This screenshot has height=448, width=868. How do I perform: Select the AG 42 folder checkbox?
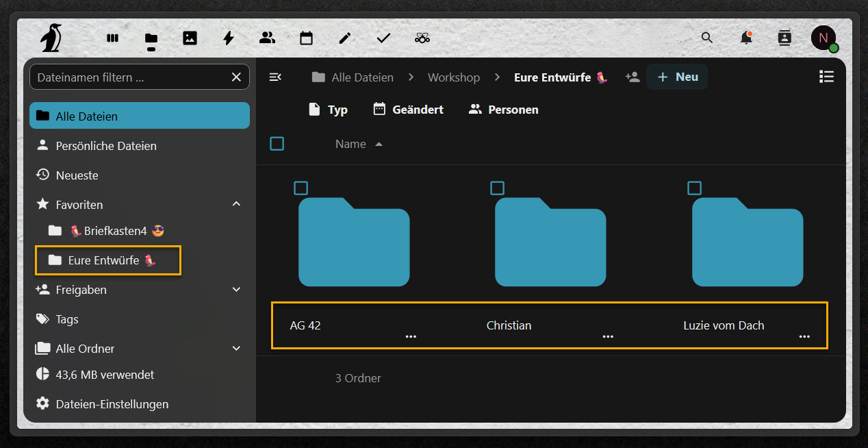pos(301,188)
